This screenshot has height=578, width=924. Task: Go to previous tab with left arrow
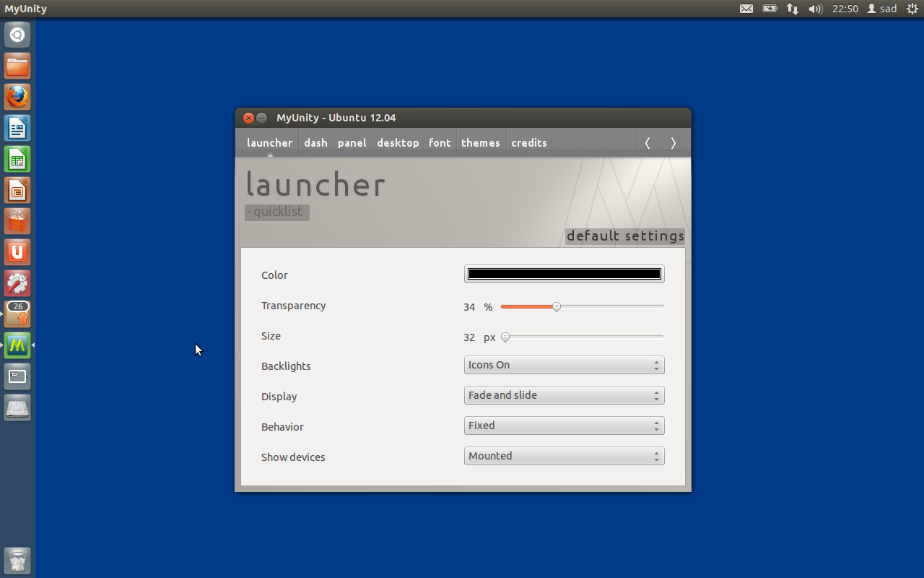pos(648,143)
